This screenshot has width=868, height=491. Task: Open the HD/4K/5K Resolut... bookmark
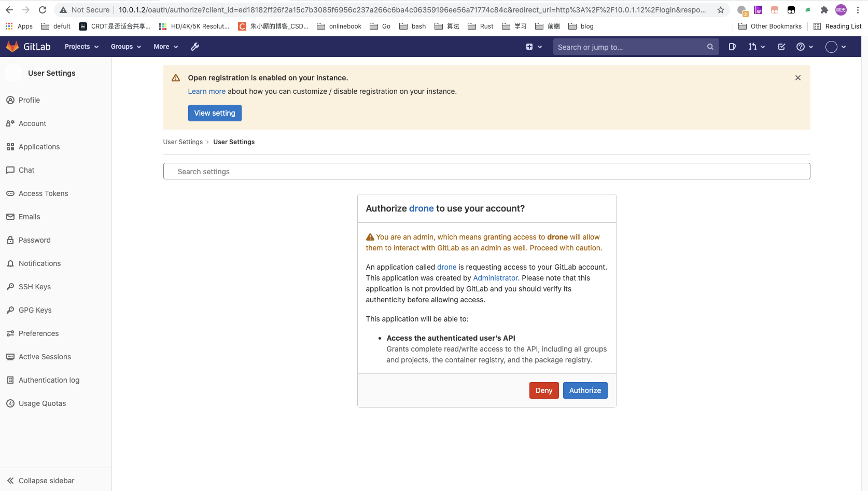[x=194, y=26]
